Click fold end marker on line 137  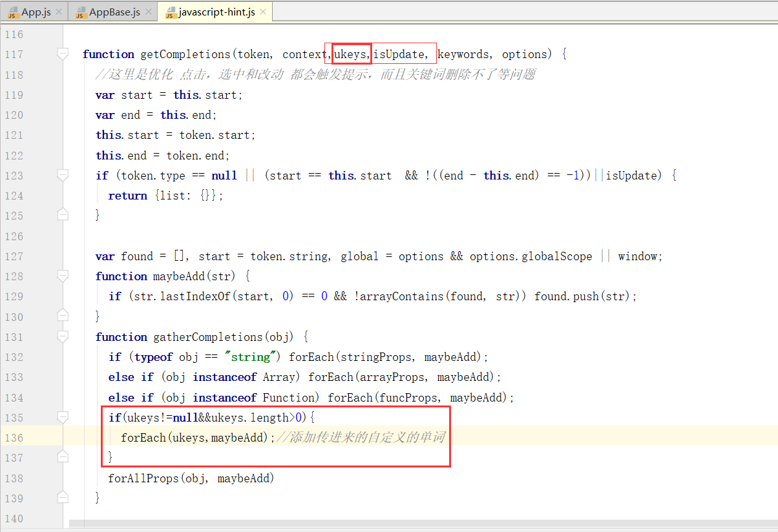63,456
